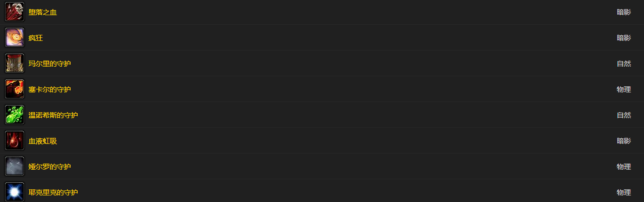
Task: Open the 娅尔罗的守护 spell name link
Action: pyautogui.click(x=50, y=167)
